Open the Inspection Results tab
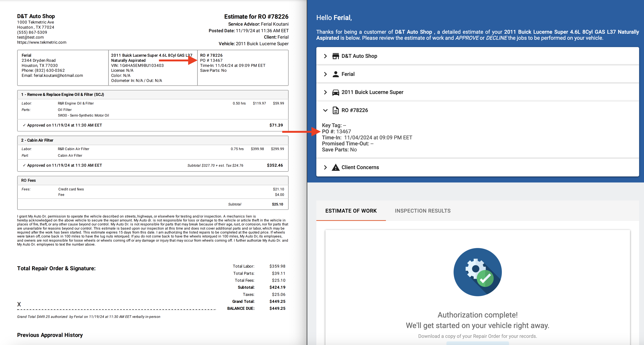 click(x=422, y=211)
